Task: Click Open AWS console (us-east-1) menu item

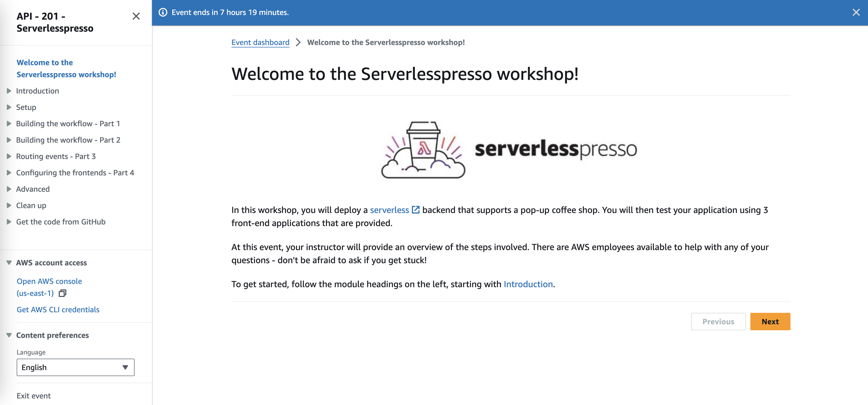Action: pyautogui.click(x=49, y=287)
